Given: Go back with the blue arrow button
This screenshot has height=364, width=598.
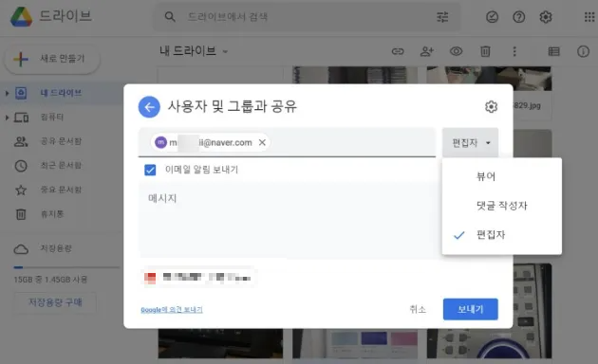Looking at the screenshot, I should click(149, 107).
